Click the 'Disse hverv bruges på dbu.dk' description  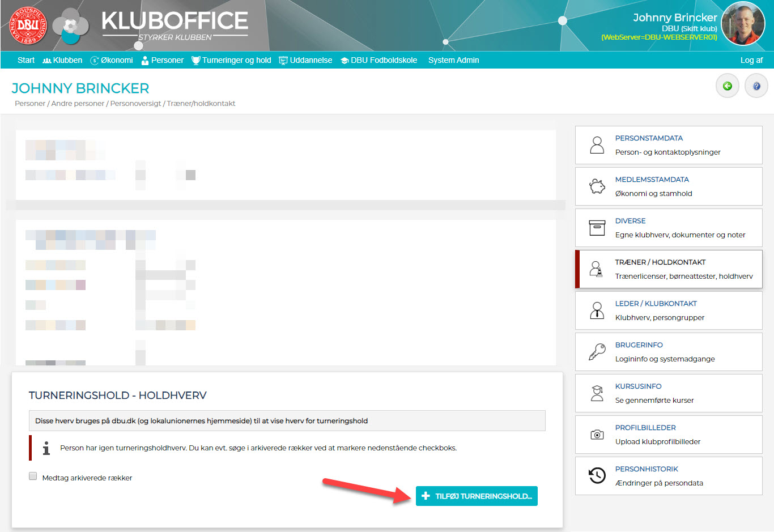(x=202, y=421)
